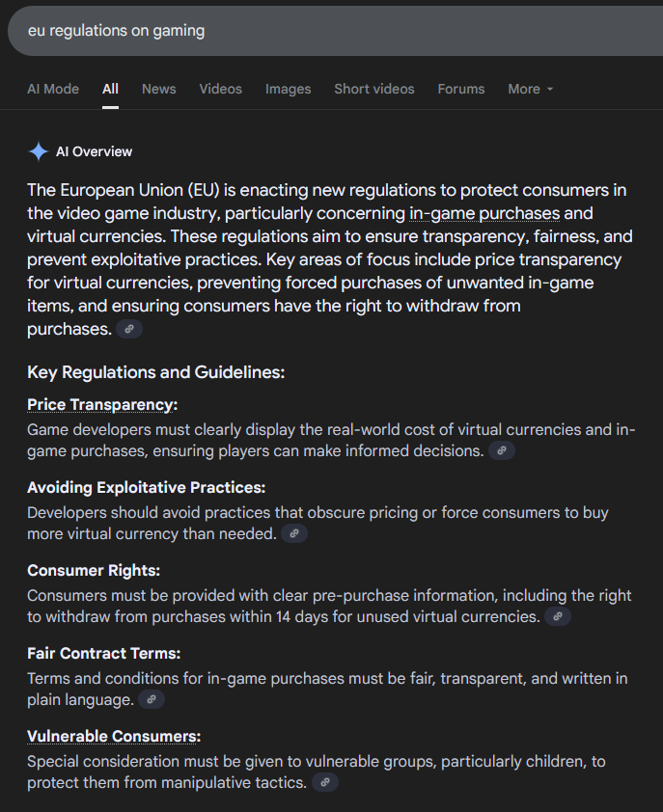Click the in-game purchases underlined link

point(484,213)
